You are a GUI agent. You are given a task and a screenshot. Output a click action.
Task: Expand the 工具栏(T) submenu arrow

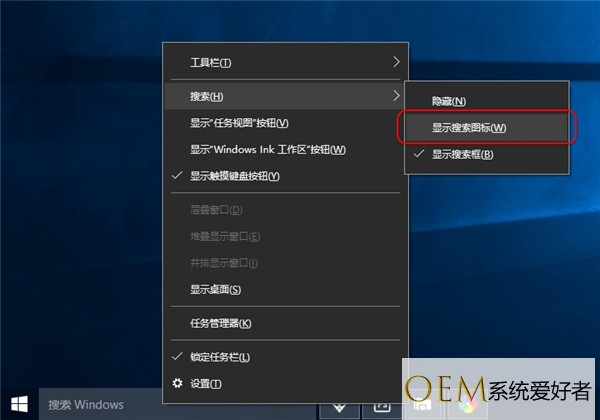point(396,62)
